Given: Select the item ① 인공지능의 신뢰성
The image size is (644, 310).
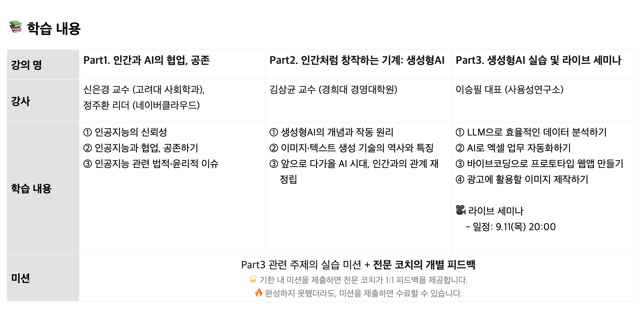Looking at the screenshot, I should point(125,132).
